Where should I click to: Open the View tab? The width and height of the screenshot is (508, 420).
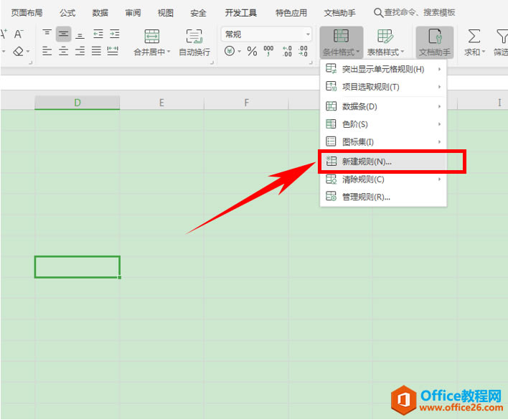[166, 13]
